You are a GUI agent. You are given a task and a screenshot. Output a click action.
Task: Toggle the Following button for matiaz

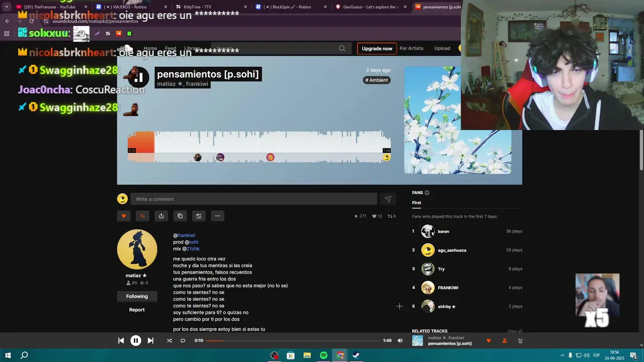point(137,296)
